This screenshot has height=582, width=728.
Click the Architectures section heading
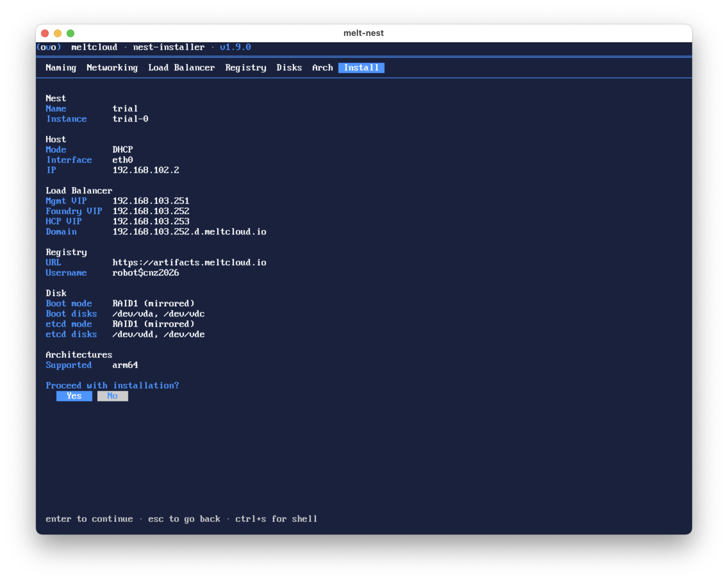pos(79,355)
